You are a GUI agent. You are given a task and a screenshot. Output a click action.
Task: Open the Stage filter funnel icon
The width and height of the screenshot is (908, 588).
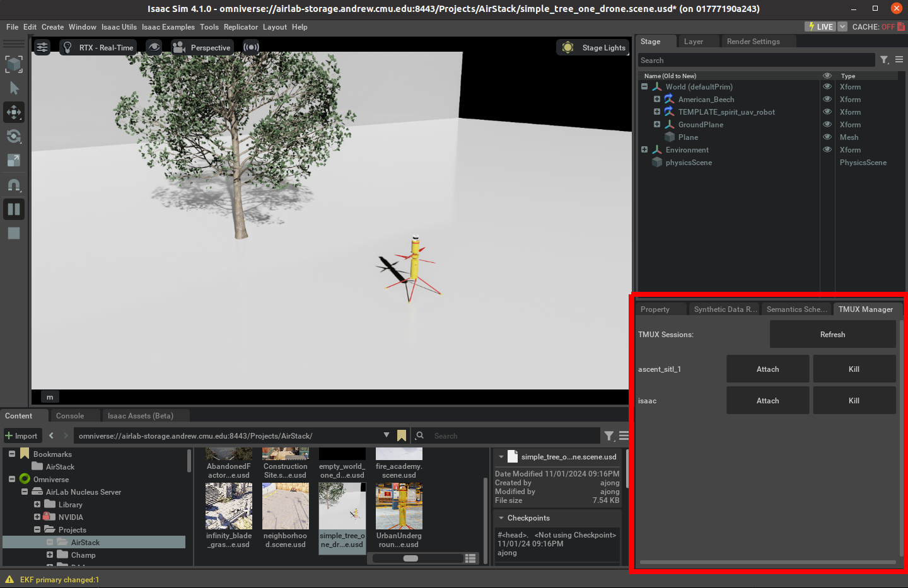[885, 60]
